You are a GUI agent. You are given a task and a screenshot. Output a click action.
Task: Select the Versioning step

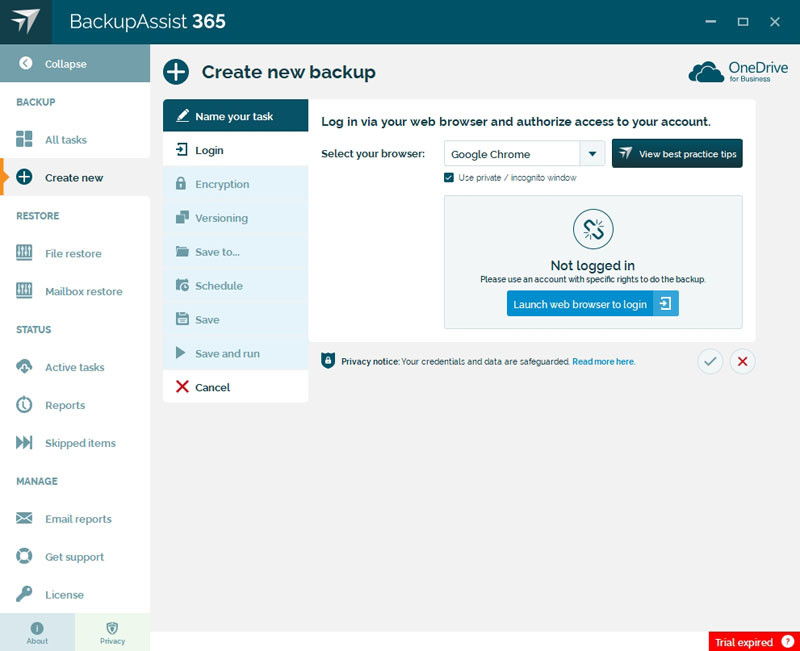pyautogui.click(x=235, y=217)
